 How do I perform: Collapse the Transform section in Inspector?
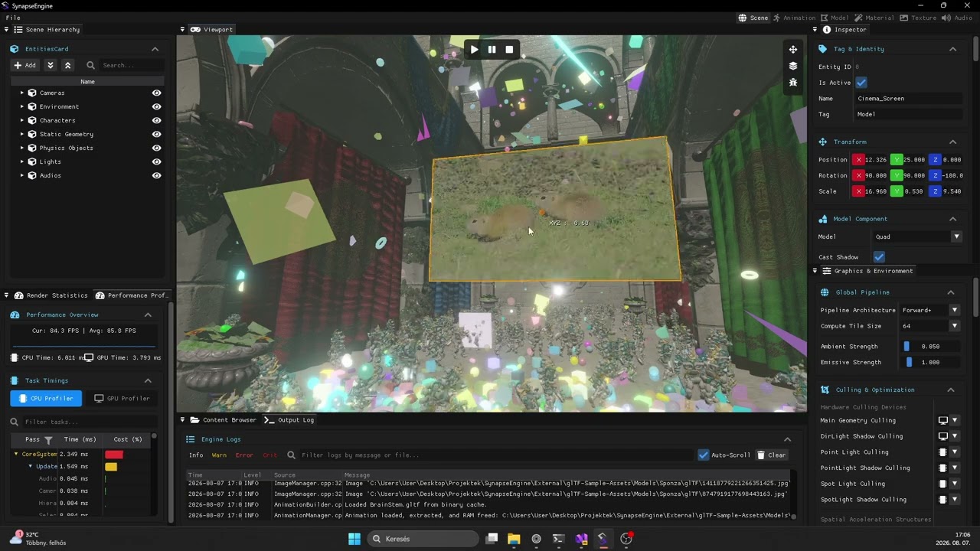pos(952,142)
